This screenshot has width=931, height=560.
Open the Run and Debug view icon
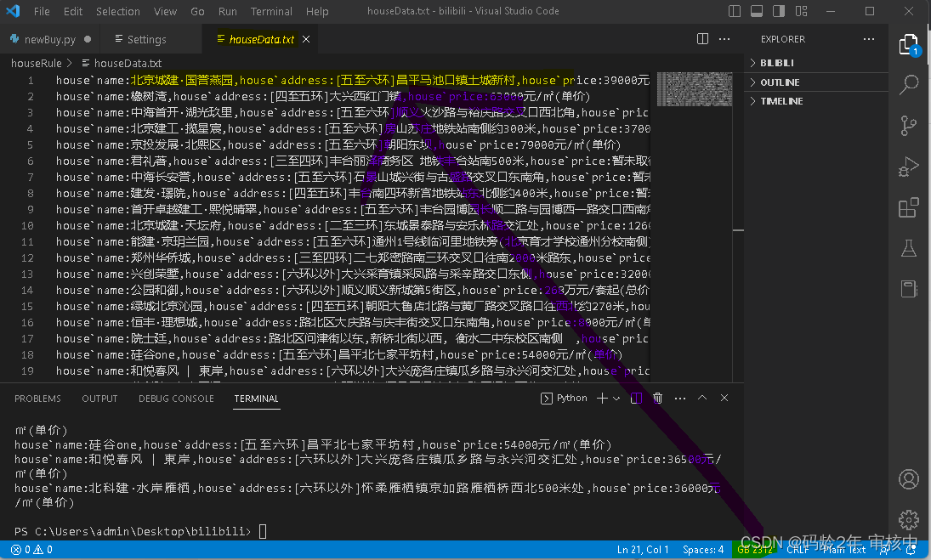[908, 167]
